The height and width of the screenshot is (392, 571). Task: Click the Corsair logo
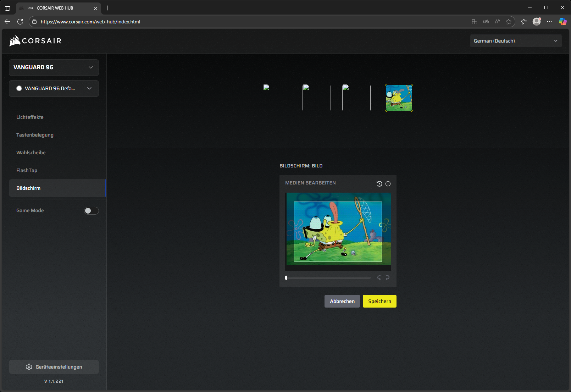35,41
